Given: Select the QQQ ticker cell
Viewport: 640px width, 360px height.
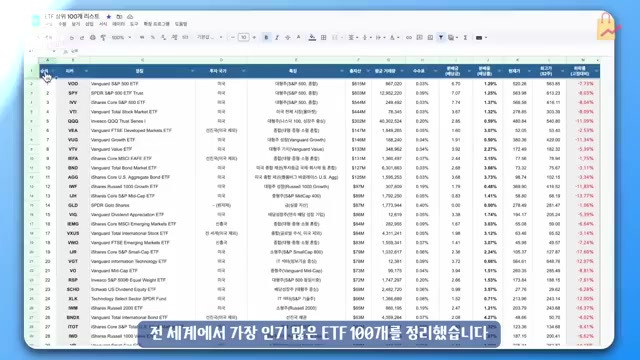Looking at the screenshot, I should [x=73, y=121].
